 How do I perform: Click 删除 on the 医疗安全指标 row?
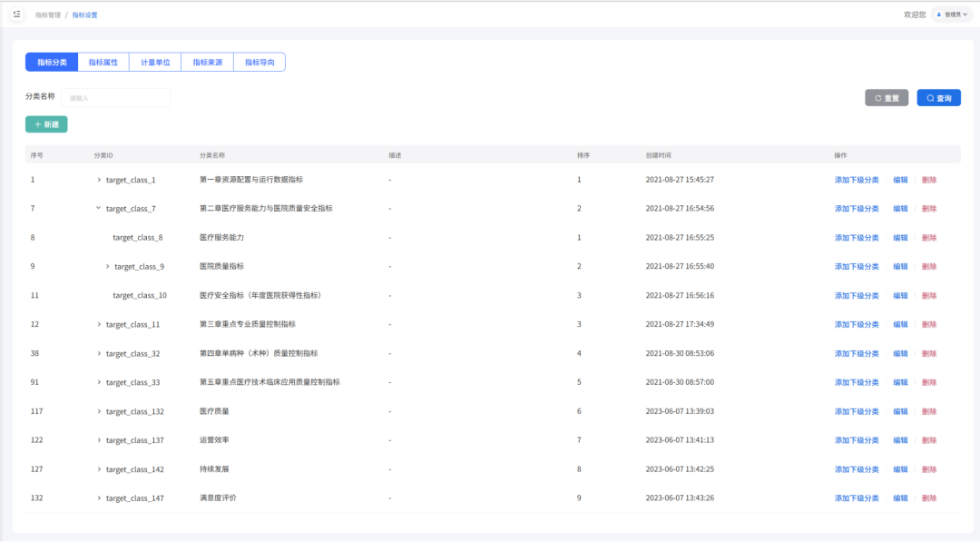(x=930, y=295)
